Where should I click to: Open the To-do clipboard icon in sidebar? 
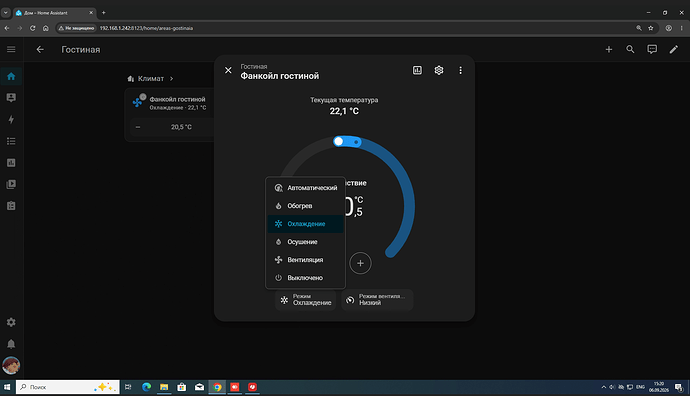point(11,205)
